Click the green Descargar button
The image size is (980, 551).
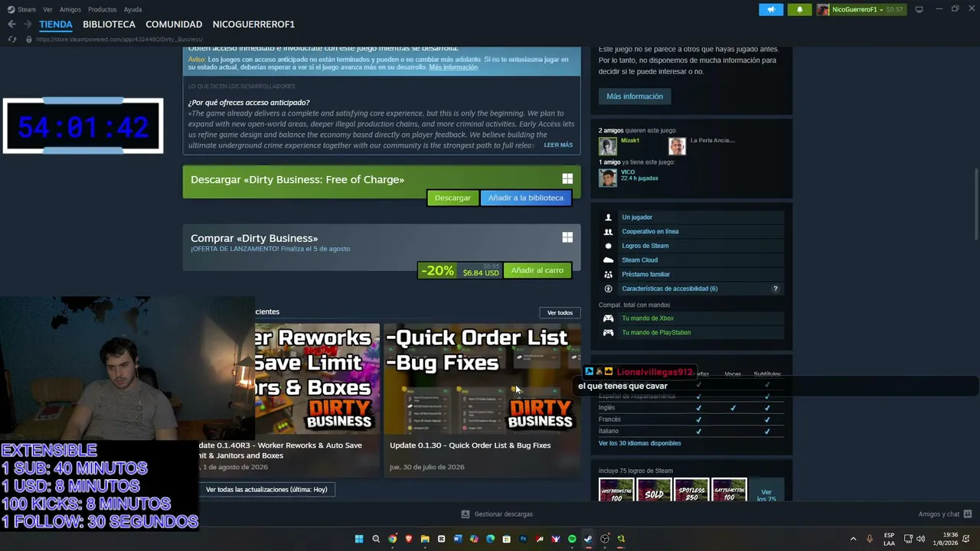click(452, 198)
